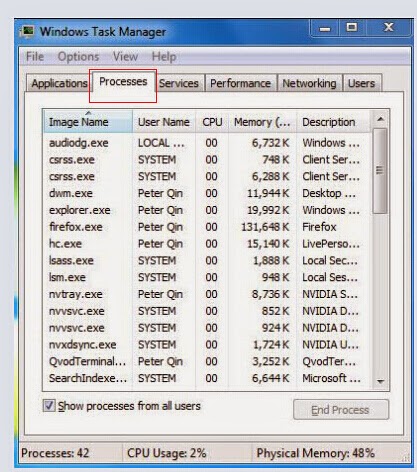The height and width of the screenshot is (472, 417).
Task: Open the File menu
Action: click(x=35, y=56)
